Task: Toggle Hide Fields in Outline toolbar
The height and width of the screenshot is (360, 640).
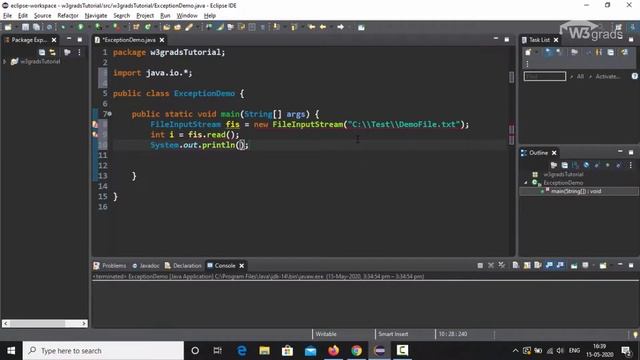Action: point(586,165)
